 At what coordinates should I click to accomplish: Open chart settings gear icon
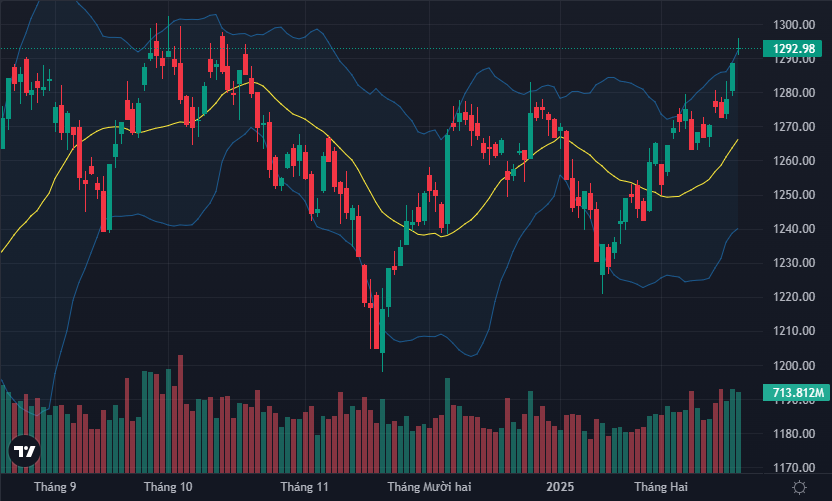(799, 487)
